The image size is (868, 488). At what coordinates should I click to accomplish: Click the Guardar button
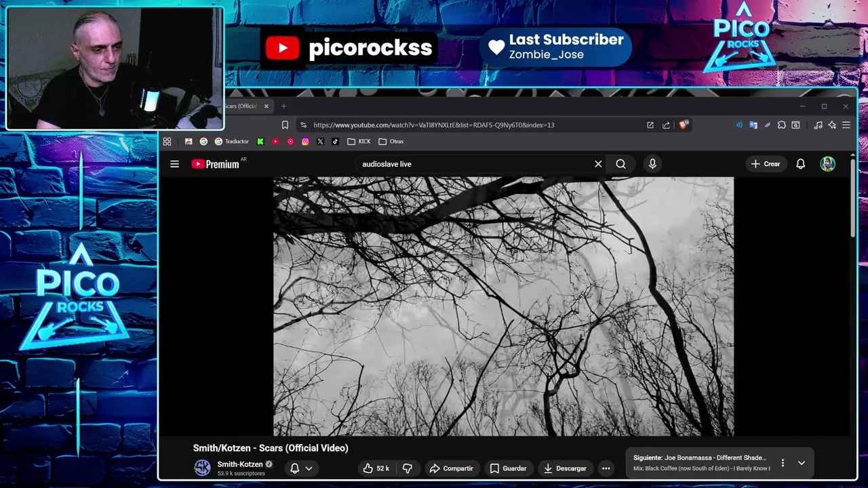[508, 468]
